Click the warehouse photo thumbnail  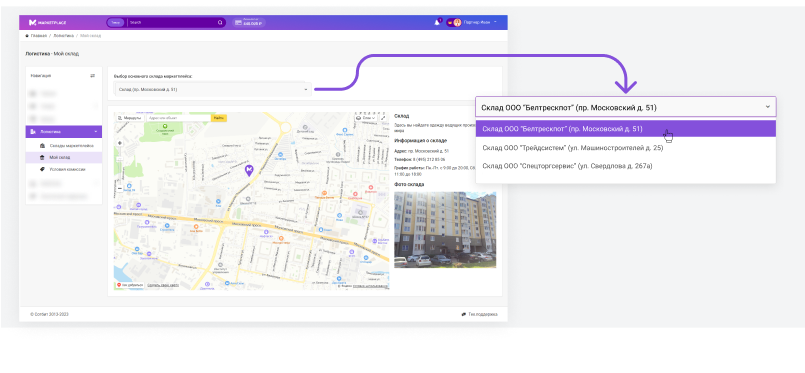click(445, 230)
